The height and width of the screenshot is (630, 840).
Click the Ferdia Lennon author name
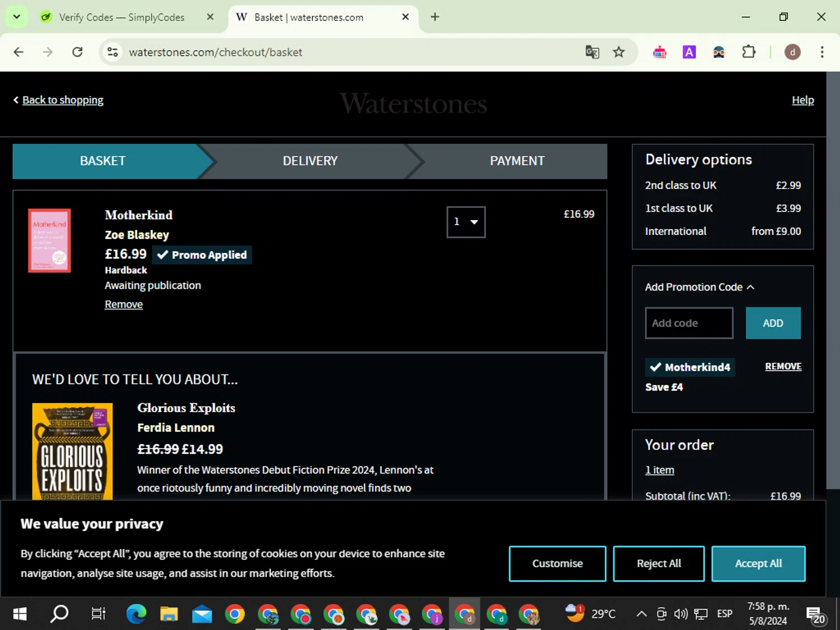pyautogui.click(x=176, y=428)
